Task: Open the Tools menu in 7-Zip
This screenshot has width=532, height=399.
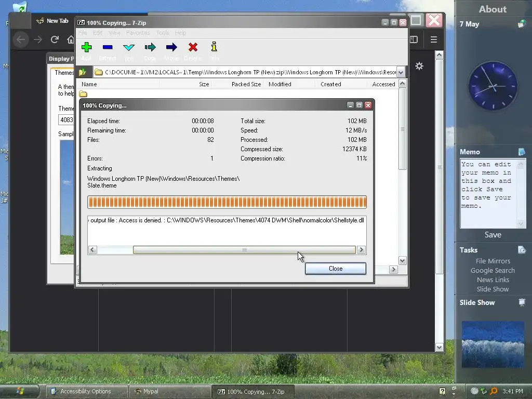Action: pos(163,33)
